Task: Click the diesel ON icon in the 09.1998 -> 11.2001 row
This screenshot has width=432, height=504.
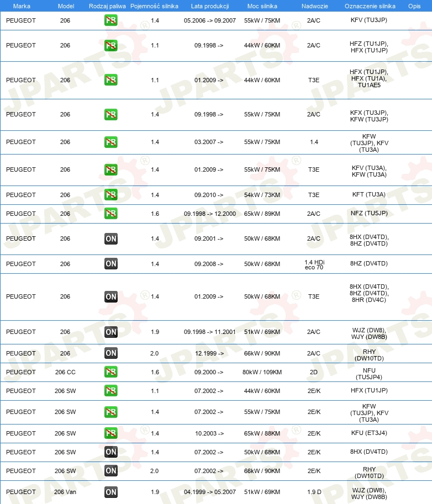Action: click(x=110, y=332)
